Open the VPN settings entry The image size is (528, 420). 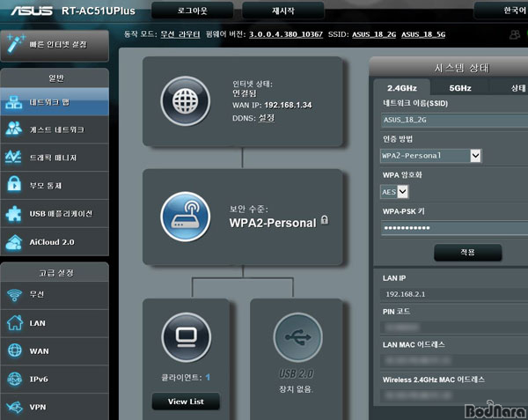click(x=55, y=407)
